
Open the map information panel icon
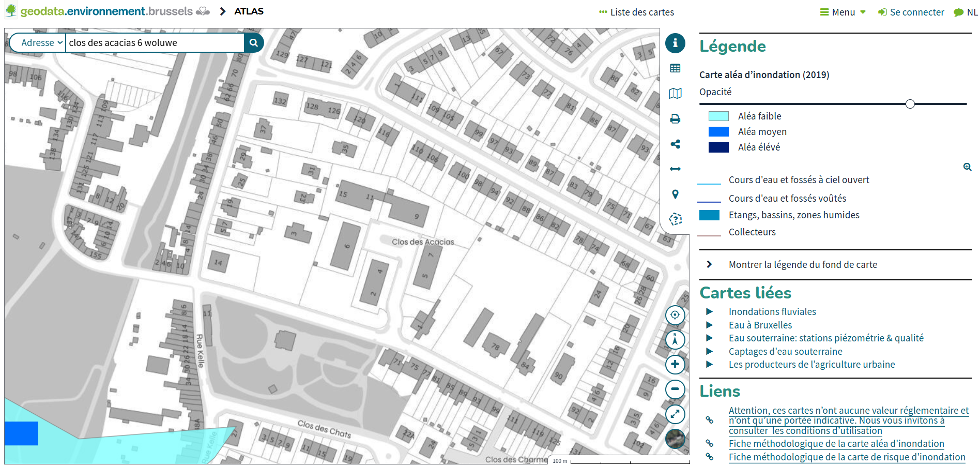coord(675,43)
